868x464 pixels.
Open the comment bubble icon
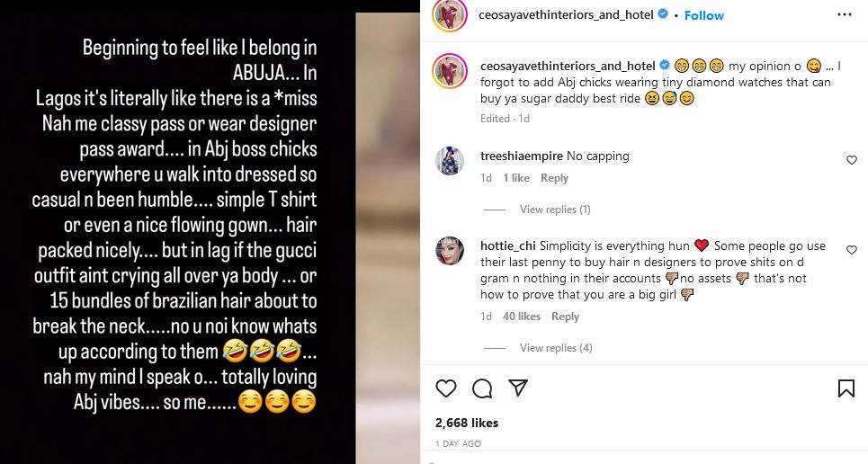click(x=482, y=388)
